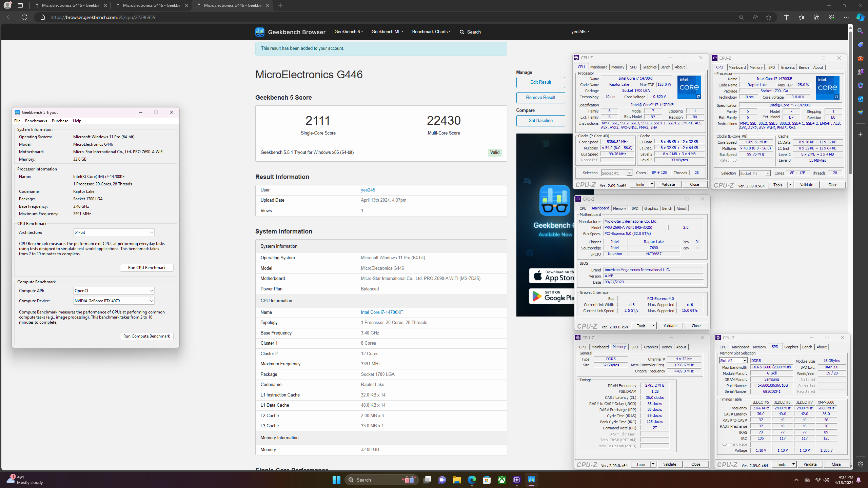Open Tools dropdown arrow in CPU-Z SPD window

[x=793, y=464]
